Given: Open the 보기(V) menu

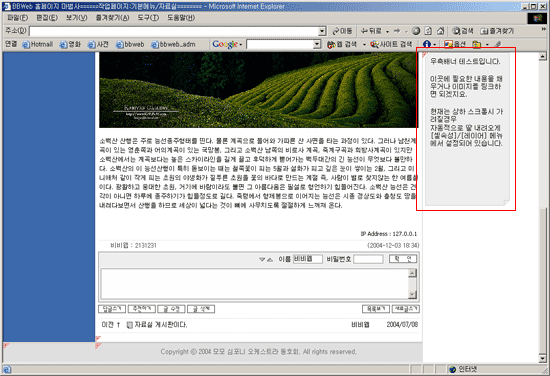Looking at the screenshot, I should (x=76, y=18).
